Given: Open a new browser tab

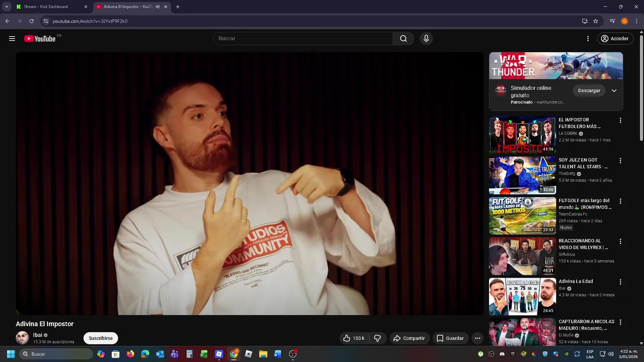Looking at the screenshot, I should [x=178, y=7].
